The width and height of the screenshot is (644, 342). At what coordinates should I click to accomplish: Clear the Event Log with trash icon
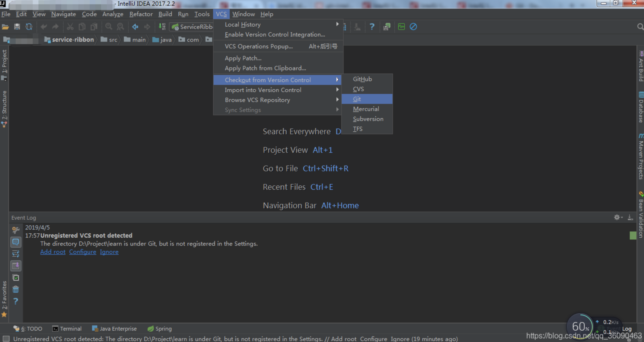coord(16,289)
